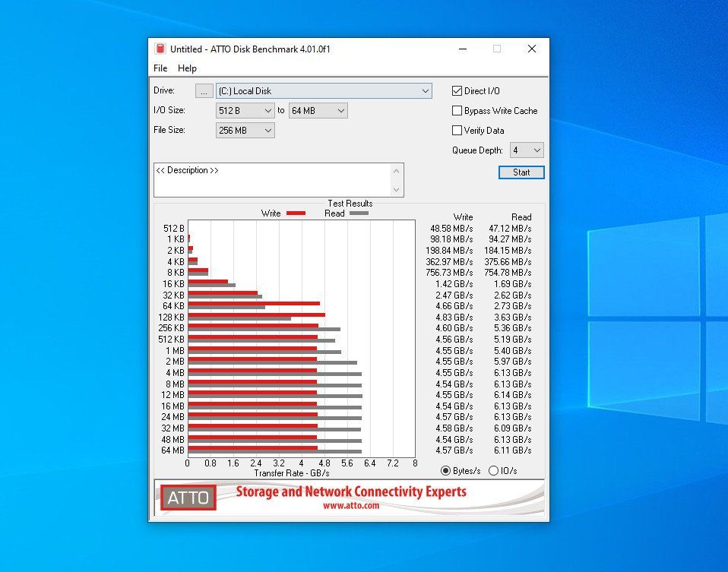
Task: Open the File menu
Action: 160,68
